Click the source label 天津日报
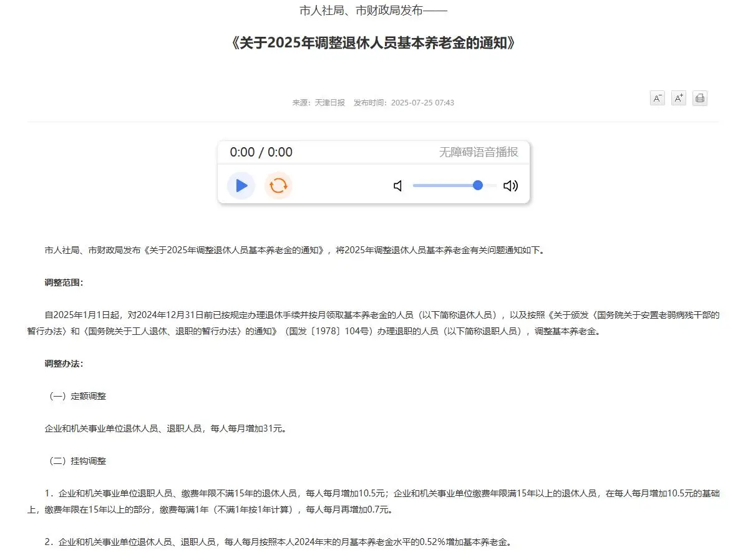Viewport: 748px width, 560px height. (329, 102)
